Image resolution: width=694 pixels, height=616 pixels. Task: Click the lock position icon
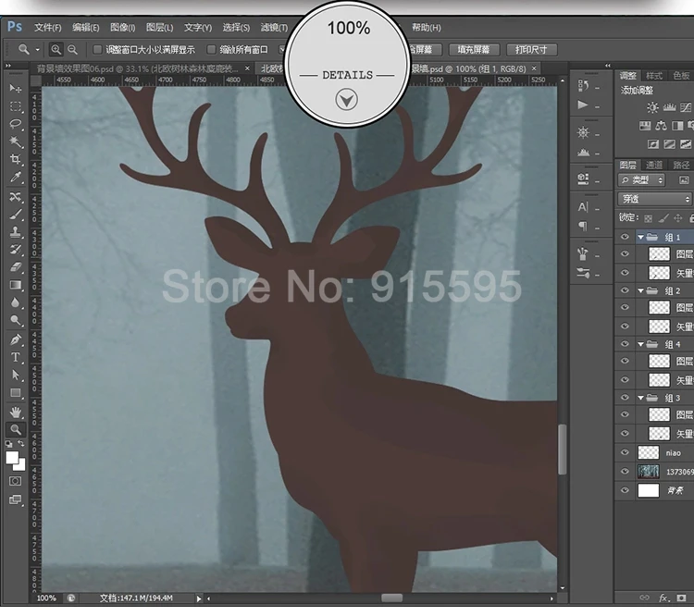coord(677,218)
